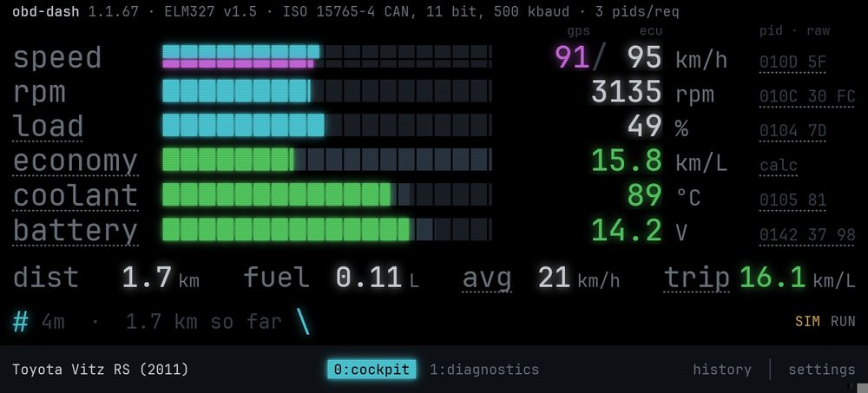
Task: Open settings in the bottom bar
Action: tap(821, 370)
